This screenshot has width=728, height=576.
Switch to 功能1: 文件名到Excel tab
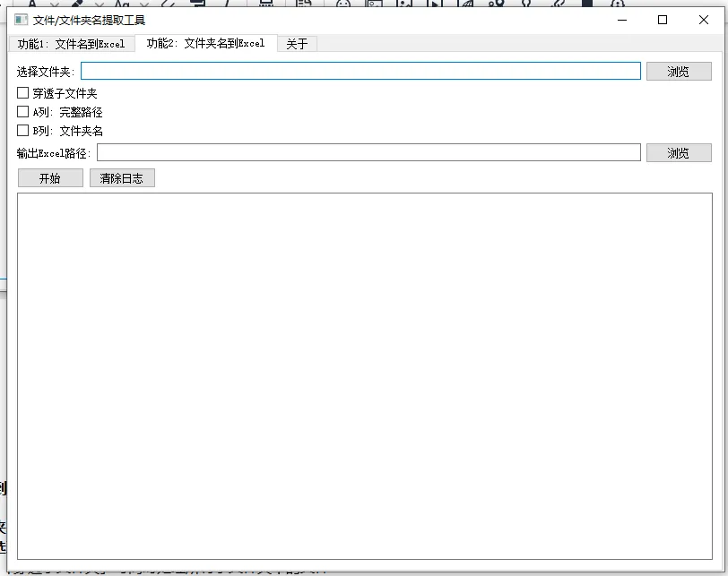[72, 44]
